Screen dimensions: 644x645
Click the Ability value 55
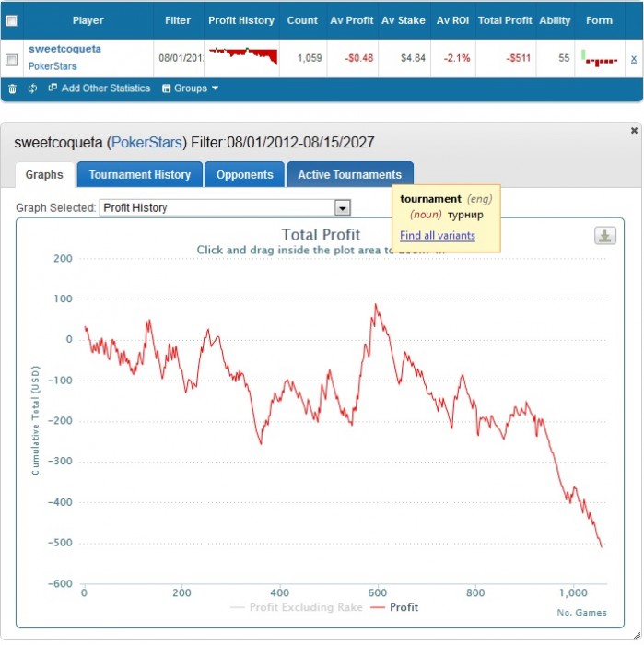point(564,58)
